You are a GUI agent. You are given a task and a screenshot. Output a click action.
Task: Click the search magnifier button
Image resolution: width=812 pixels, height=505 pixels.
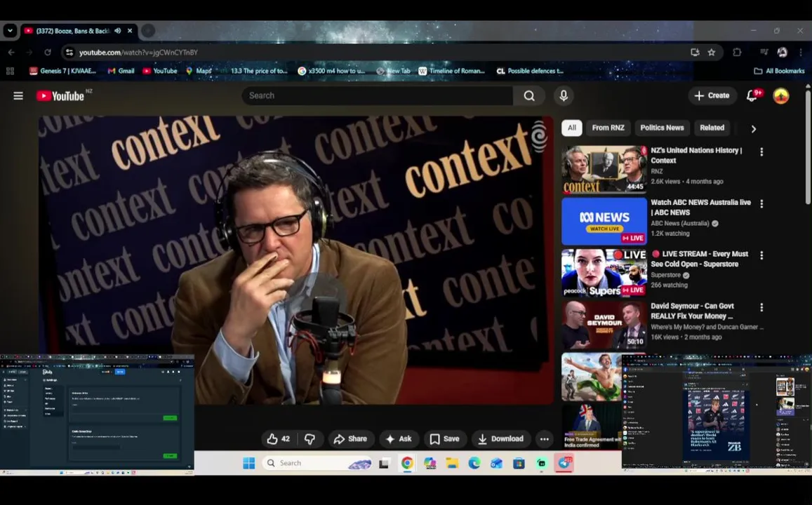[x=528, y=95]
